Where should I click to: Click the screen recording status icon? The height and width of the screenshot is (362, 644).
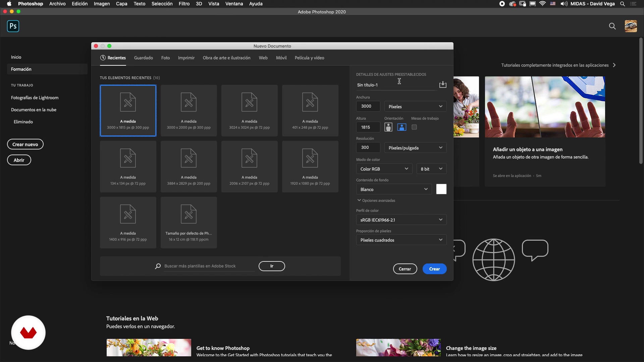click(x=502, y=4)
